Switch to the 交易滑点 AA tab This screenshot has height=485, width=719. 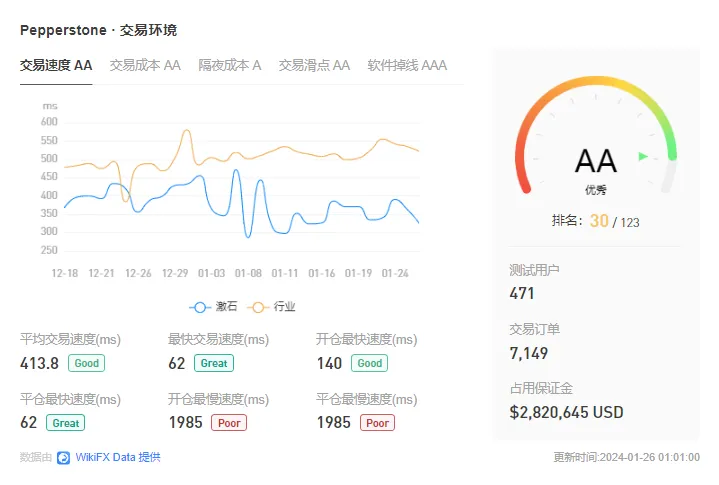click(315, 65)
